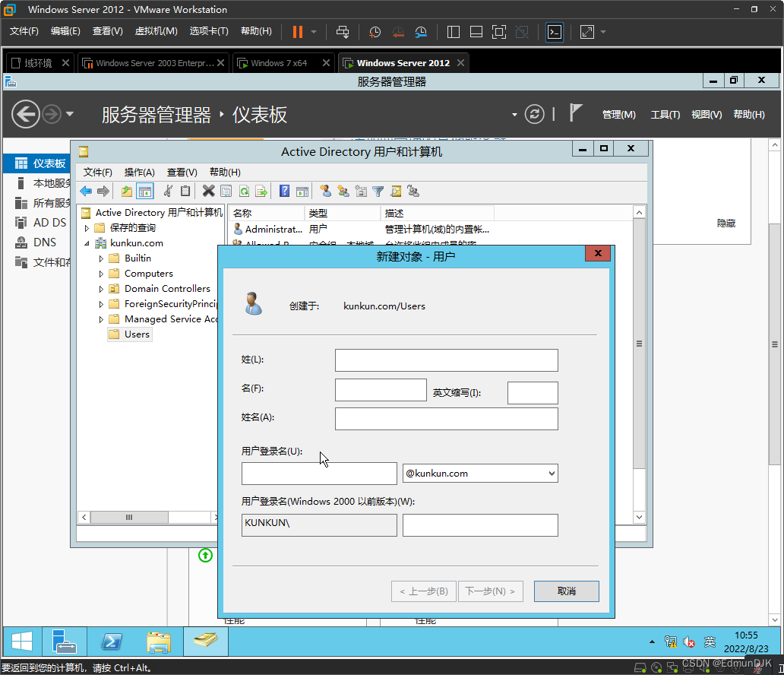The image size is (784, 675).
Task: Create new group icon in toolbar
Action: [343, 191]
